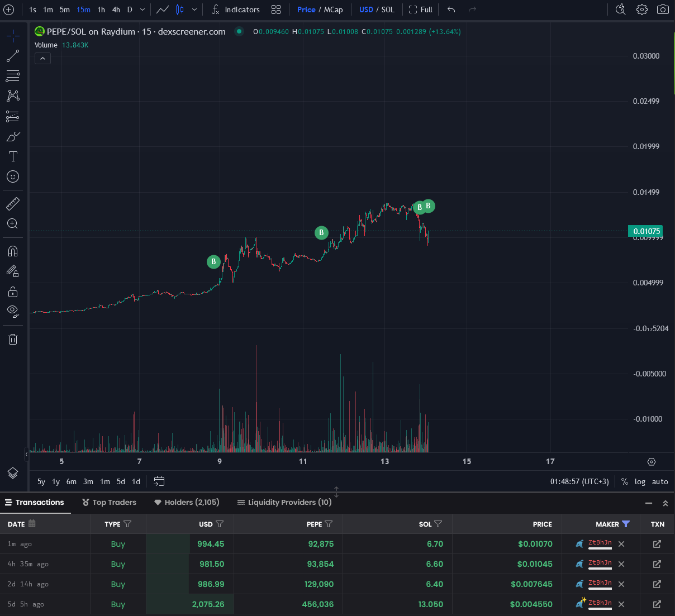Click the add symbol plus icon

pyautogui.click(x=9, y=9)
